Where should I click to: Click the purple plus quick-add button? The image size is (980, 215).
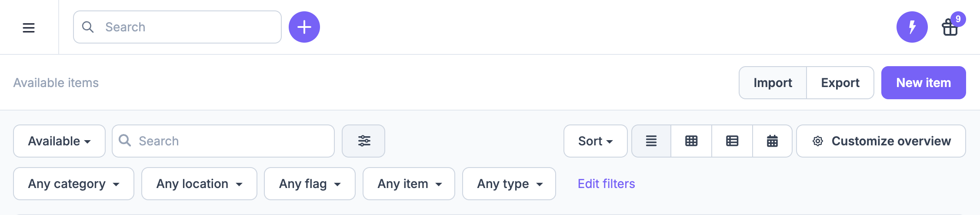pyautogui.click(x=304, y=27)
